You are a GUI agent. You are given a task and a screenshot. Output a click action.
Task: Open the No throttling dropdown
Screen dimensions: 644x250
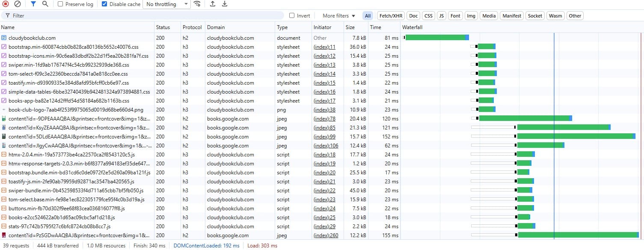(167, 4)
